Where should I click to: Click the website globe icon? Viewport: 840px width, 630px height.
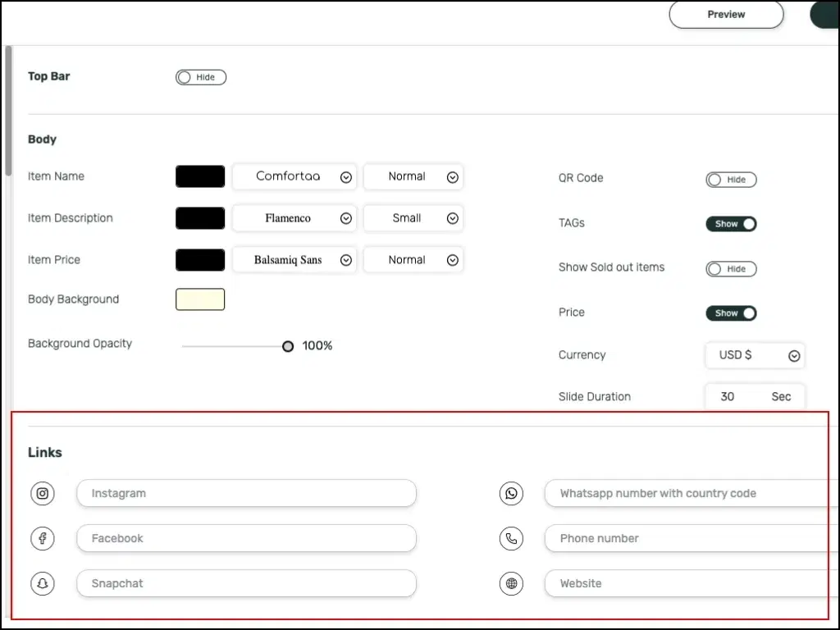click(511, 583)
